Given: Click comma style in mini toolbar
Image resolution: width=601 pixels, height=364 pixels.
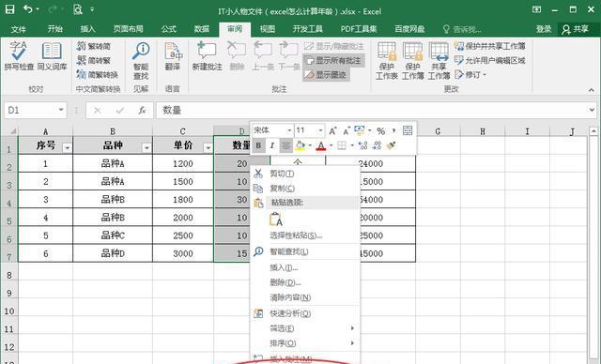Looking at the screenshot, I should coord(393,131).
